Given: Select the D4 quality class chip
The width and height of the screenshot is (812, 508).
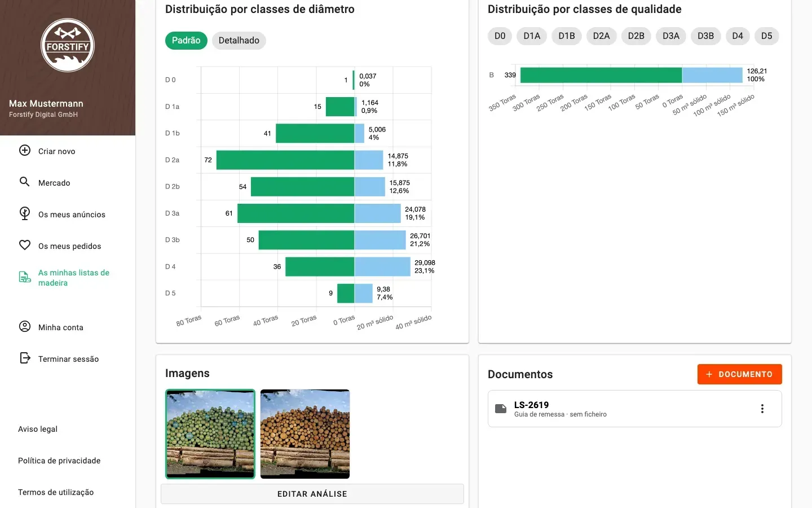Looking at the screenshot, I should click(x=738, y=36).
